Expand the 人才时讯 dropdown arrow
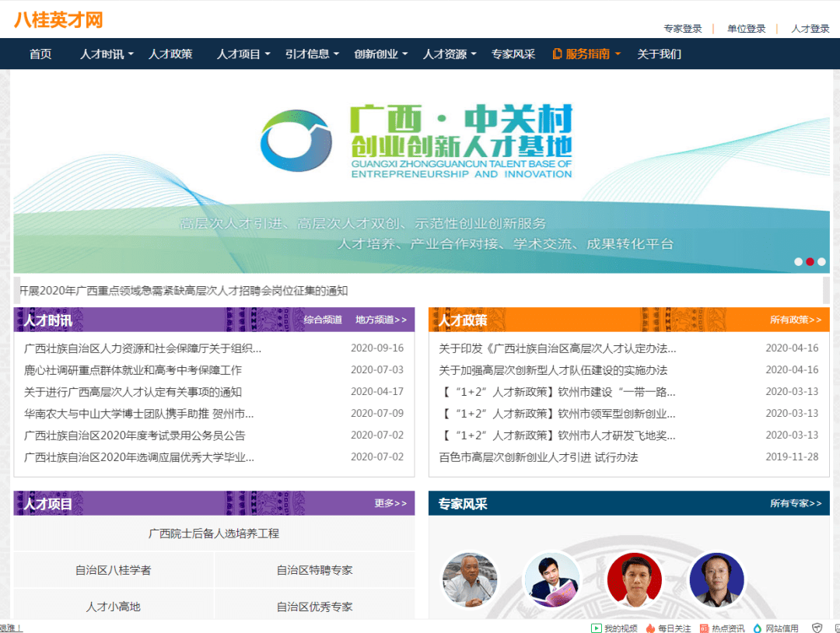 pyautogui.click(x=131, y=54)
